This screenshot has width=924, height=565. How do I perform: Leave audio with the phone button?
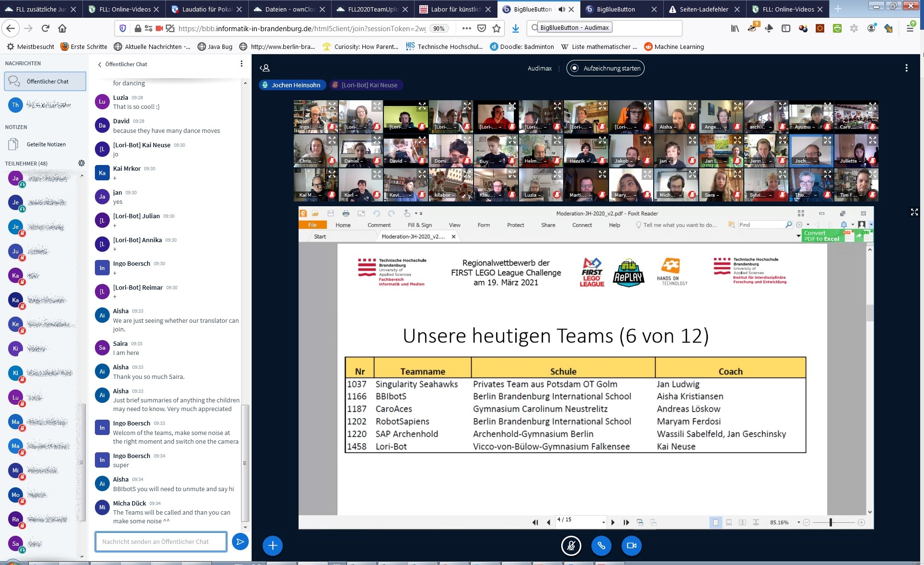pyautogui.click(x=601, y=545)
